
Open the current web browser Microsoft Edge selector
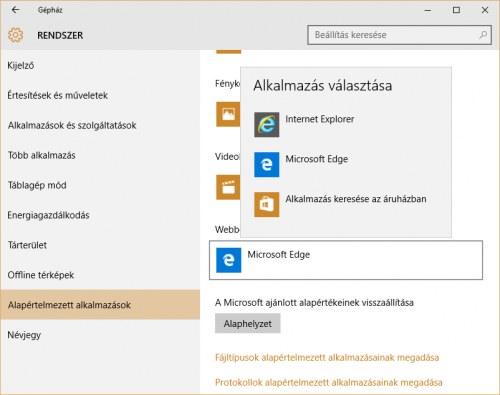click(x=346, y=260)
